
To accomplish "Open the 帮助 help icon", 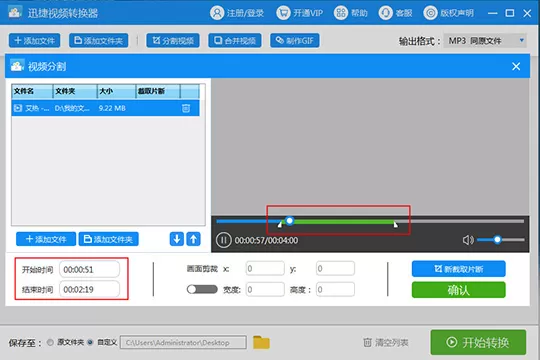I will pyautogui.click(x=341, y=13).
